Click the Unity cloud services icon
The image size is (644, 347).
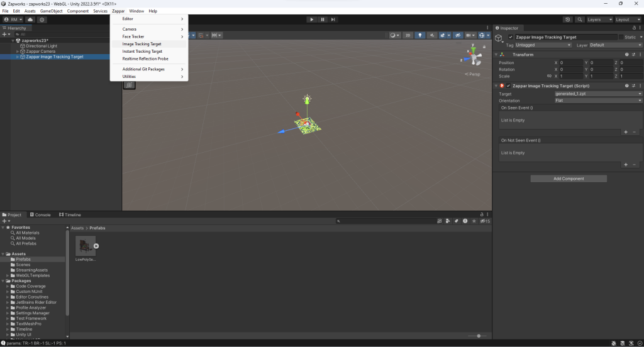30,19
